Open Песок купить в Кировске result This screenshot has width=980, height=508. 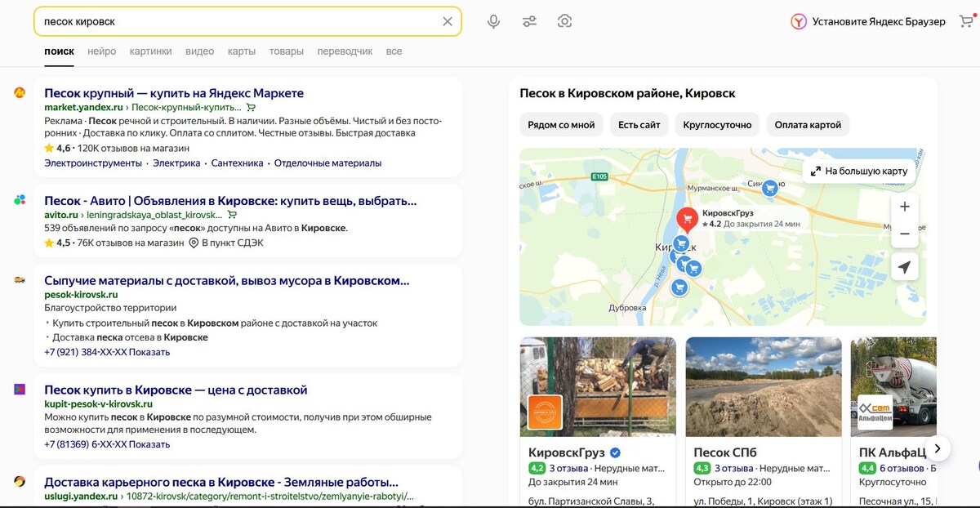pos(176,390)
